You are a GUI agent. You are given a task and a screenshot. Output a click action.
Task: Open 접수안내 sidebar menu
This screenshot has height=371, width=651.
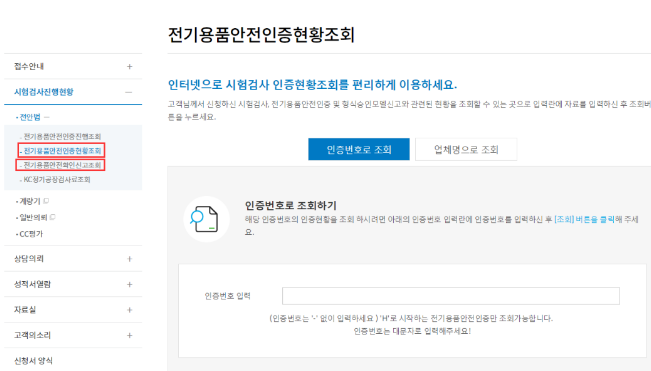[29, 66]
